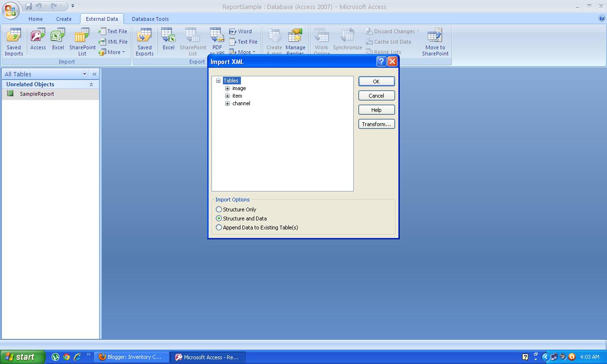Export to an Excel spreadsheet
Image resolution: width=607 pixels, height=364 pixels.
(168, 39)
